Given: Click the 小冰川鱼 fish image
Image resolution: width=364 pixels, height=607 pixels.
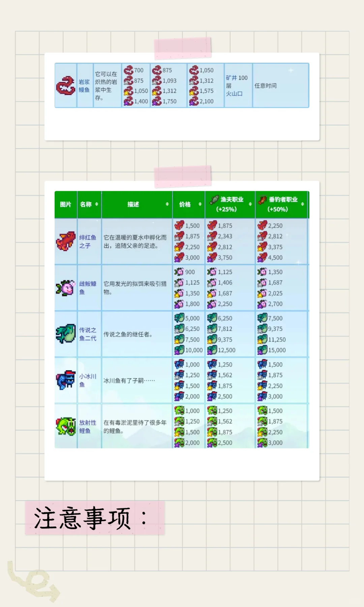Looking at the screenshot, I should point(66,380).
